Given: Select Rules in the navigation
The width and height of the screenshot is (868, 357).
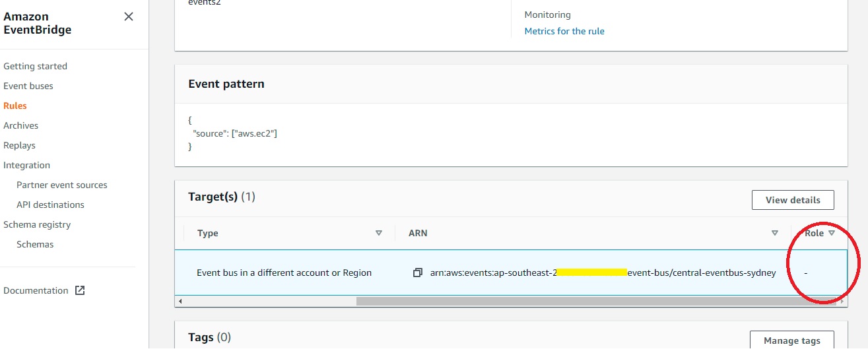Looking at the screenshot, I should tap(15, 106).
